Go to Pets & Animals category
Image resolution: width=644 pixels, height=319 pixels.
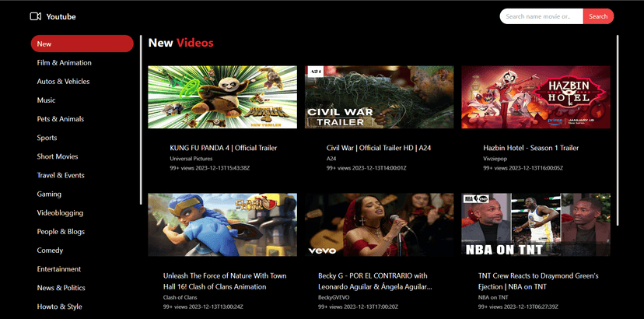(61, 119)
